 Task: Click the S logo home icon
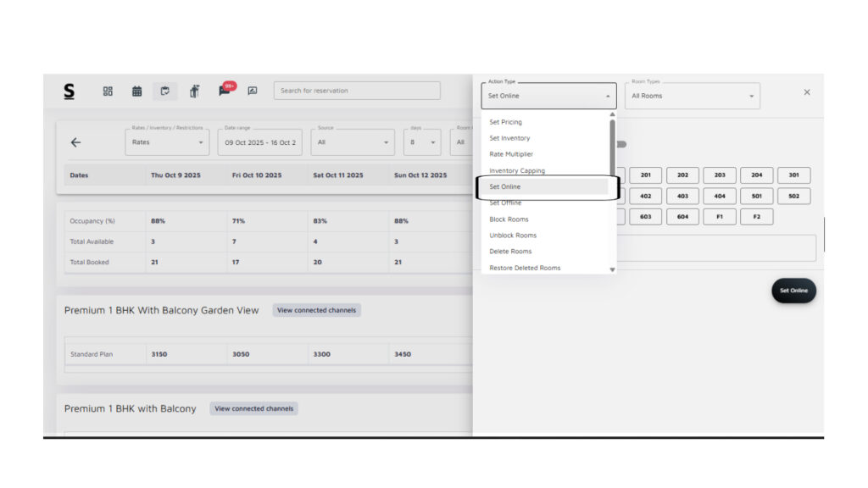(x=69, y=91)
